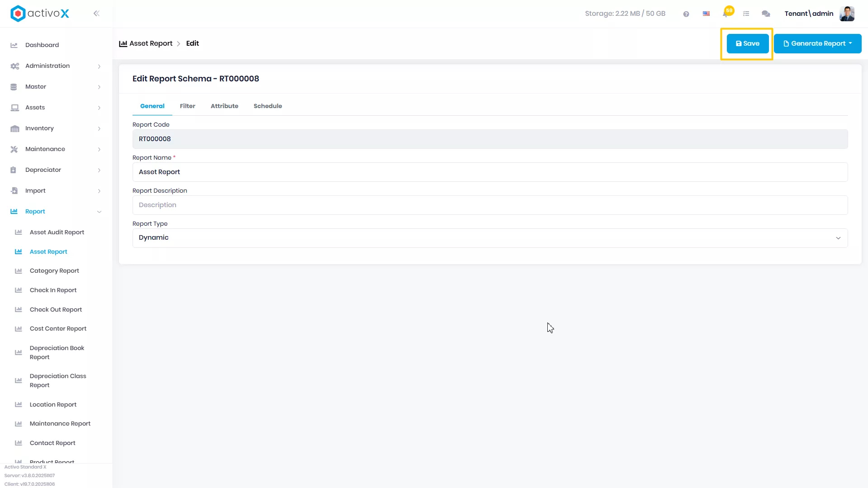Image resolution: width=868 pixels, height=488 pixels.
Task: Click the Report Description input field
Action: [490, 205]
